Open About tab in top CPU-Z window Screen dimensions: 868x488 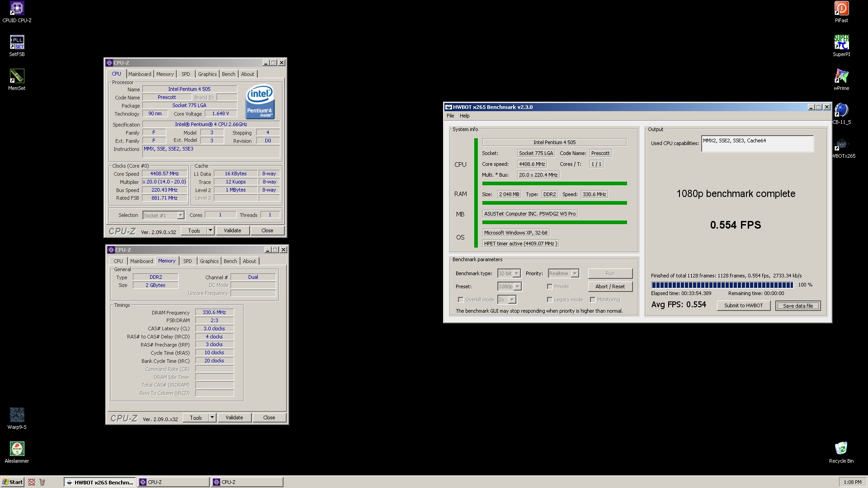(x=247, y=74)
